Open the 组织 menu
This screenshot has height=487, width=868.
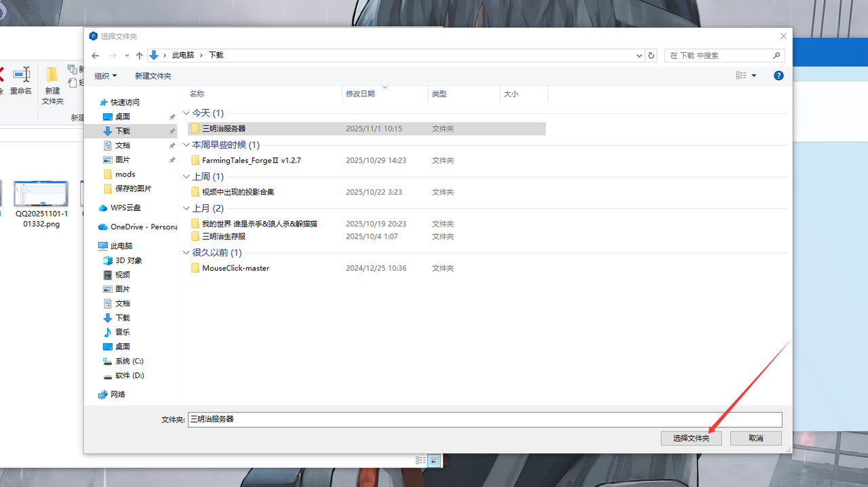pos(106,76)
